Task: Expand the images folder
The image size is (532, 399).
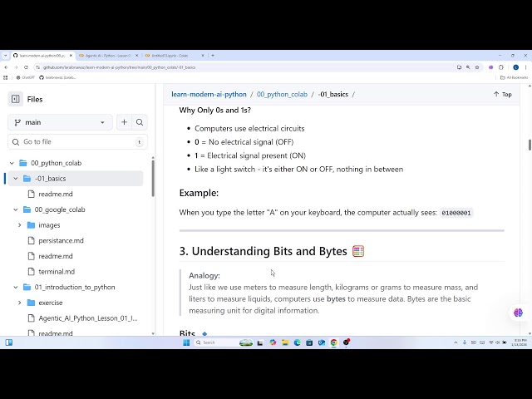Action: click(x=20, y=225)
